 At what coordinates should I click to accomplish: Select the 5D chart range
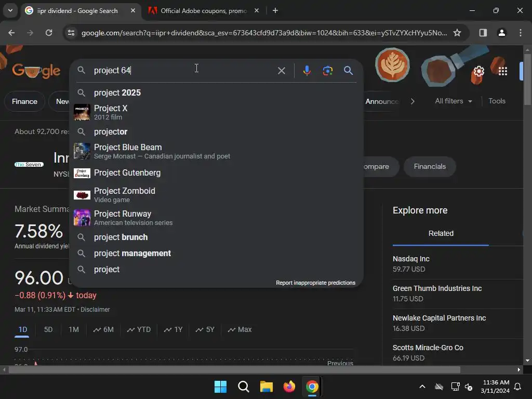pyautogui.click(x=48, y=329)
